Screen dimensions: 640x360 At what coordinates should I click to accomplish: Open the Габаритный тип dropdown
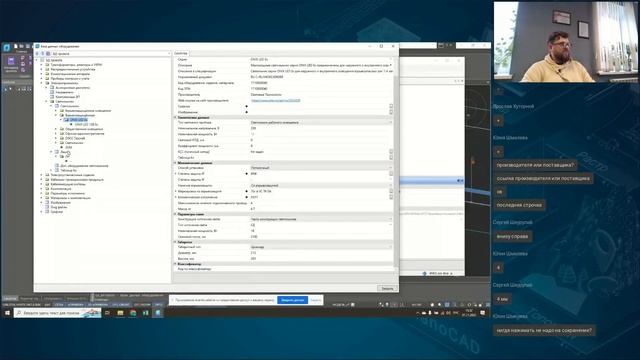coord(391,247)
